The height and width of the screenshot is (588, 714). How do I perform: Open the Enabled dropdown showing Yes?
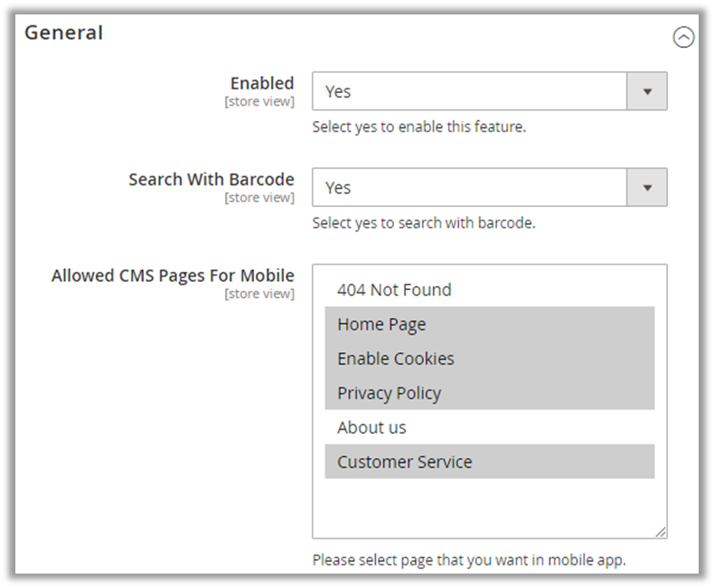pos(470,91)
